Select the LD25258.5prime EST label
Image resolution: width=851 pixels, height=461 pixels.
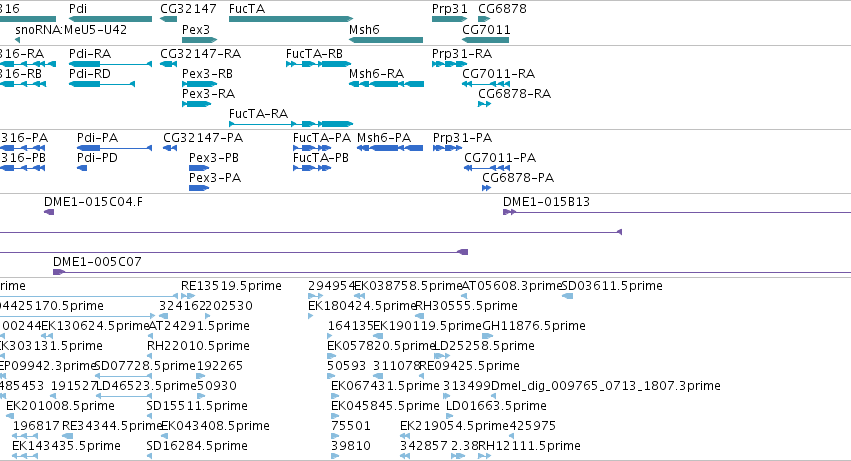coord(485,346)
